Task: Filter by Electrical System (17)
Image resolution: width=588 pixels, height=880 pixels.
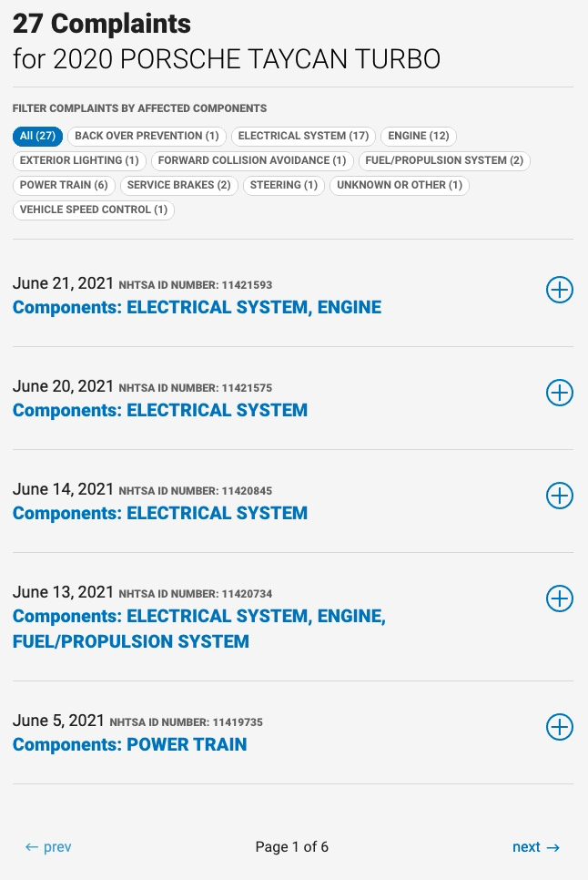Action: [x=303, y=136]
